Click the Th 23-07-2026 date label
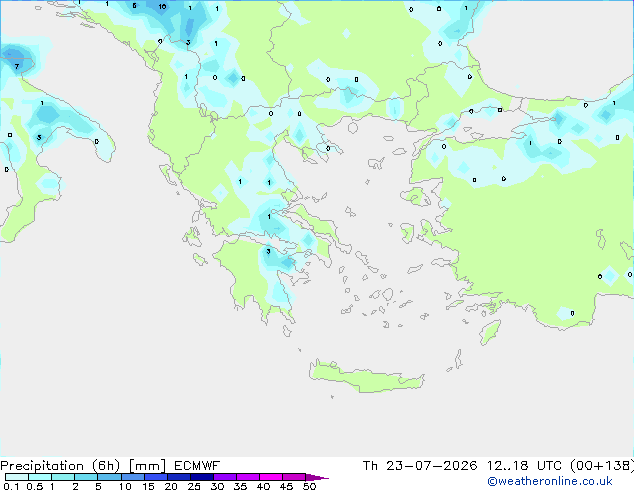 [x=420, y=466]
